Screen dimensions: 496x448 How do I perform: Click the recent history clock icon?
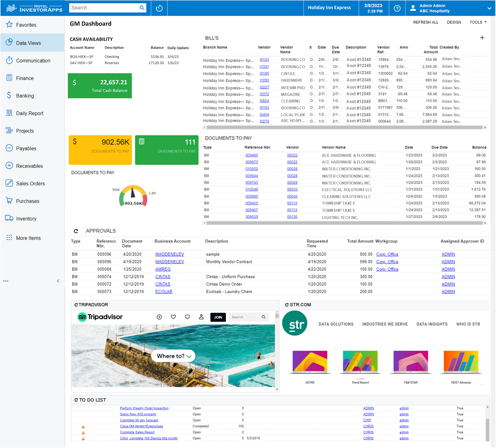tap(159, 8)
